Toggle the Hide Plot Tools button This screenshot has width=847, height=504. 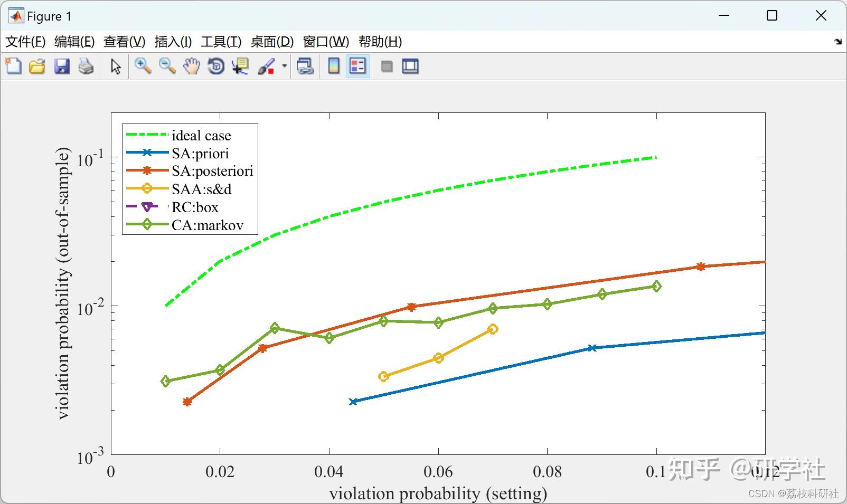[x=386, y=66]
